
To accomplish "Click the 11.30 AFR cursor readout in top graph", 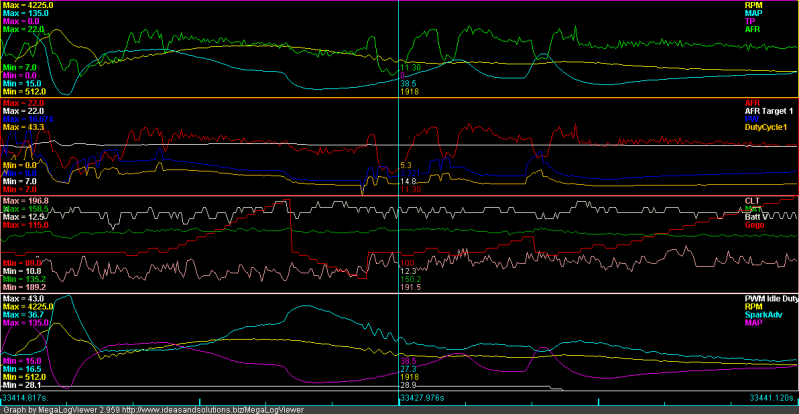I will coord(410,67).
